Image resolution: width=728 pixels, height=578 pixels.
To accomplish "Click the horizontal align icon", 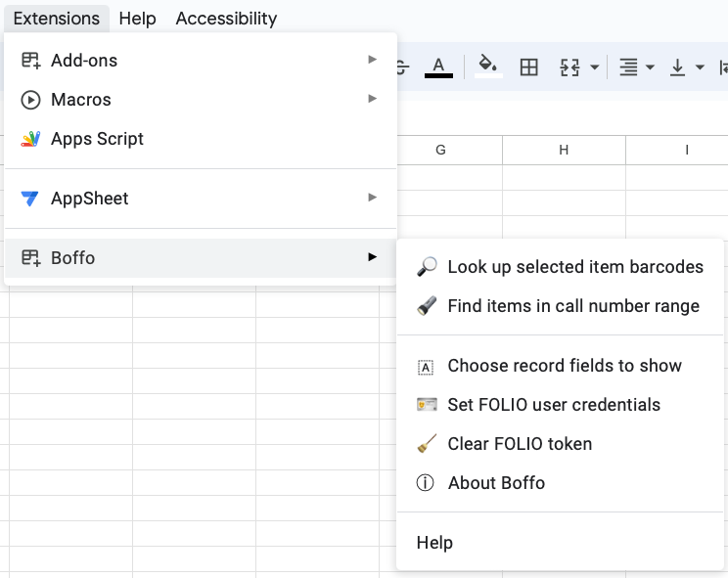I will 628,67.
